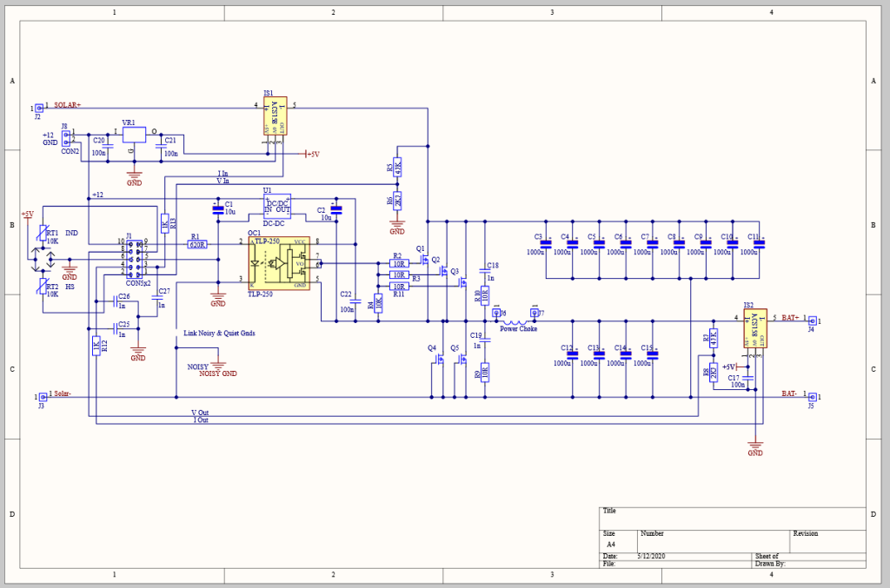890x588 pixels.
Task: Select the U1 DC-DC converter block
Action: 277,206
